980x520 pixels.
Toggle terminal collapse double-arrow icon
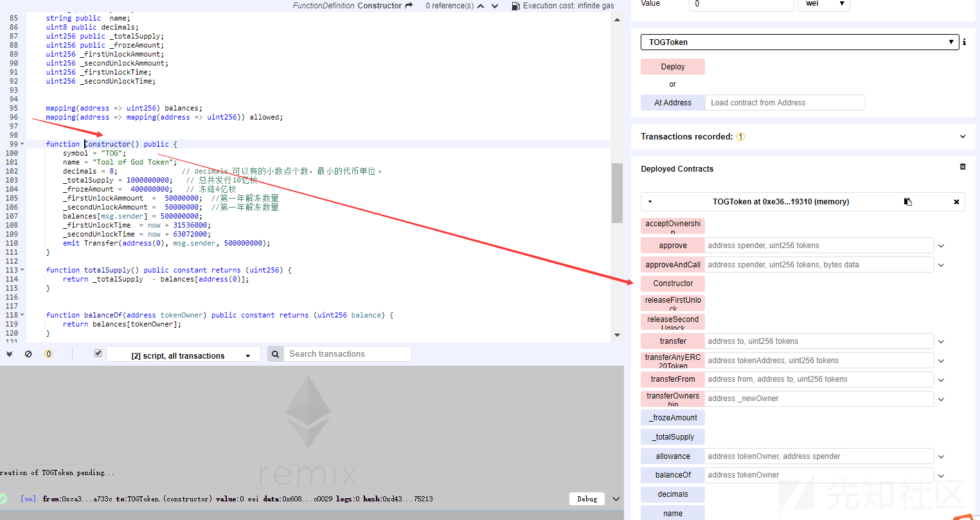coord(9,354)
